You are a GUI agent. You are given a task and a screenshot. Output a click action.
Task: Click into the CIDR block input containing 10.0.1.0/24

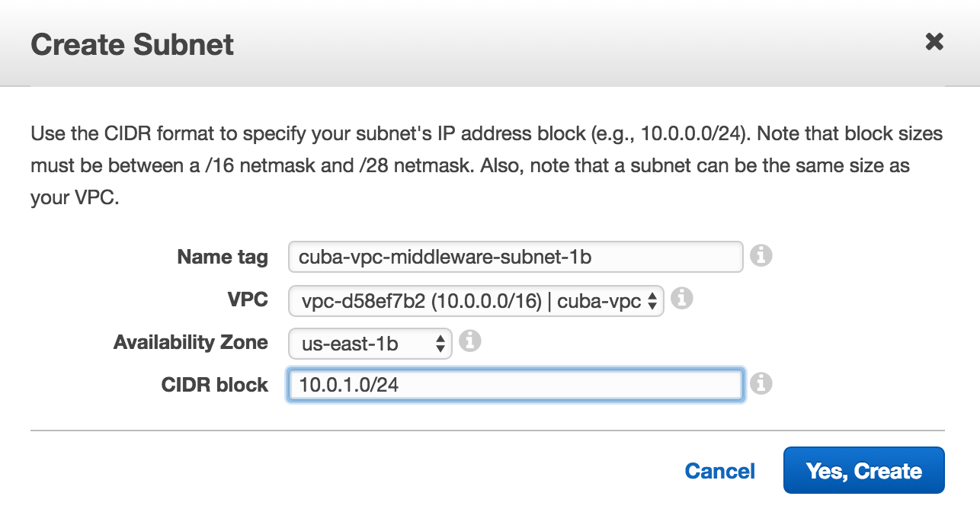[x=515, y=385]
